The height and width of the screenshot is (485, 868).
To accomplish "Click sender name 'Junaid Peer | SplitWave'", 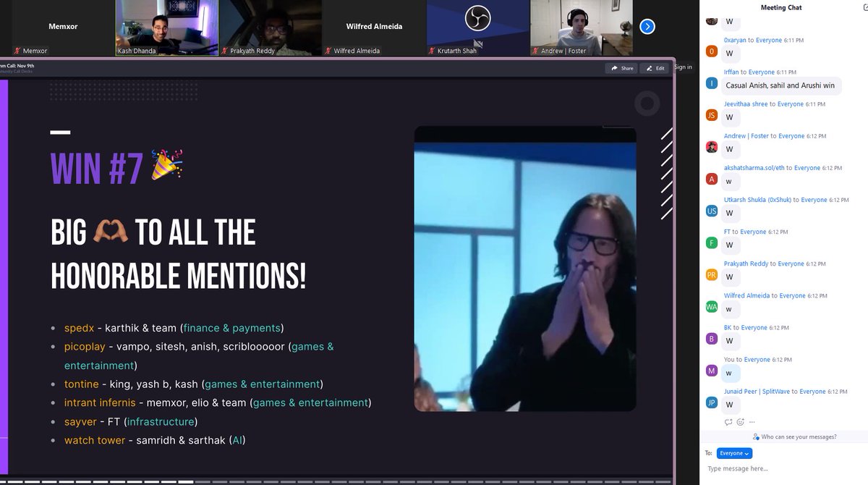I will coord(757,392).
